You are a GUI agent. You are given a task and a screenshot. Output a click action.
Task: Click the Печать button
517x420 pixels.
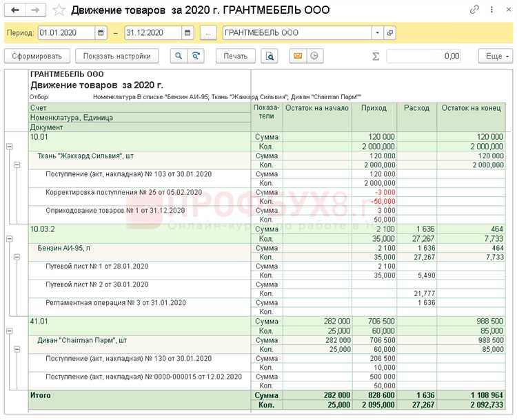pyautogui.click(x=236, y=56)
